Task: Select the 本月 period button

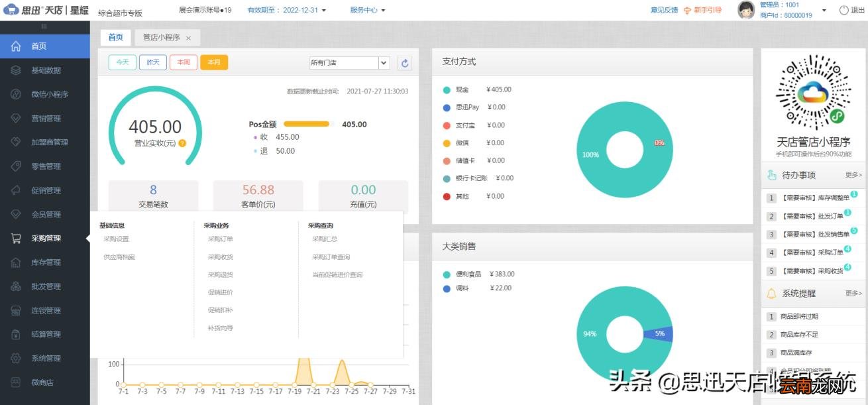Action: point(214,62)
